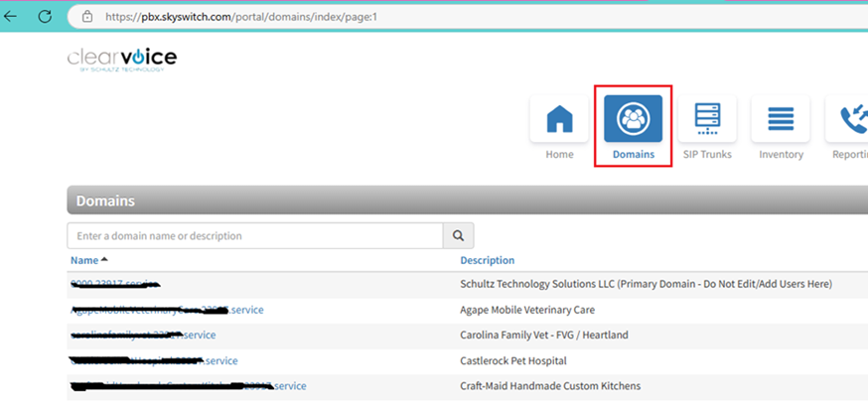Image resolution: width=868 pixels, height=406 pixels.
Task: Open the Reporting phone icon
Action: pos(850,120)
